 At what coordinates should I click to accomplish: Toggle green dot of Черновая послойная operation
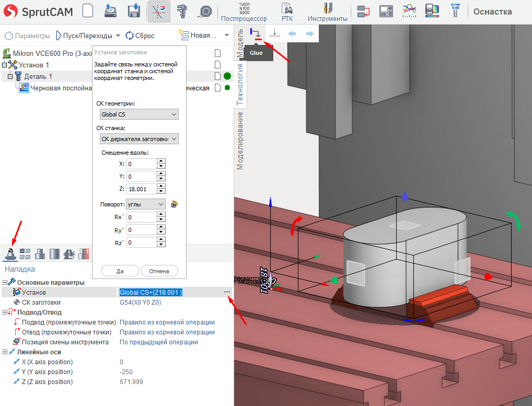[x=227, y=88]
